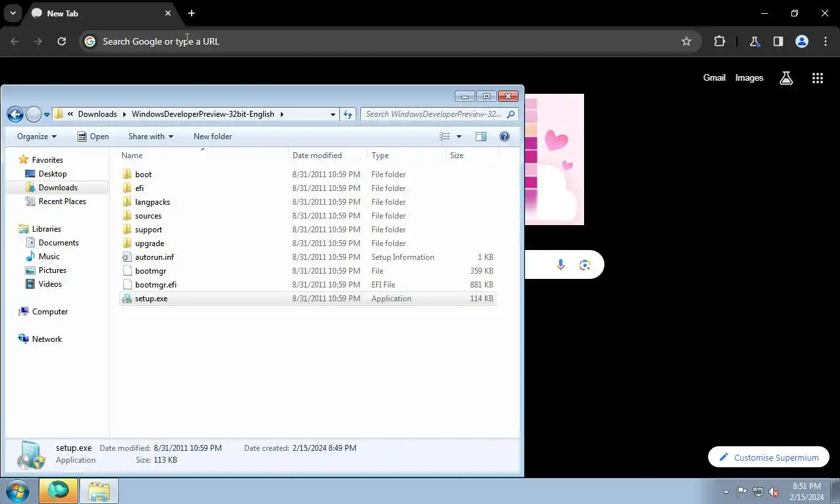Refresh the Explorer address bar
The image size is (840, 504).
click(x=348, y=114)
